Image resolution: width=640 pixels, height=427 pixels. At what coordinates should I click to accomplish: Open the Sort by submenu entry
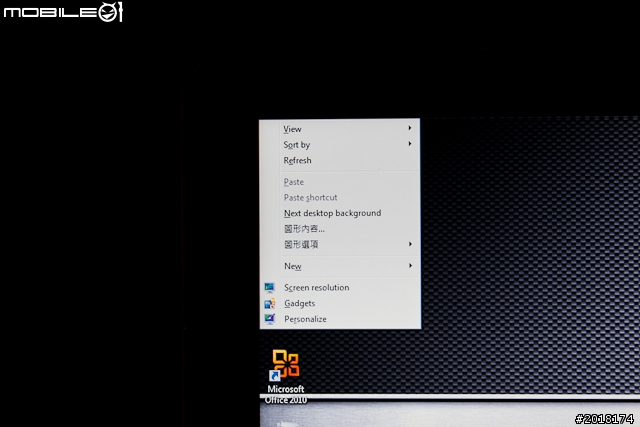coord(340,145)
